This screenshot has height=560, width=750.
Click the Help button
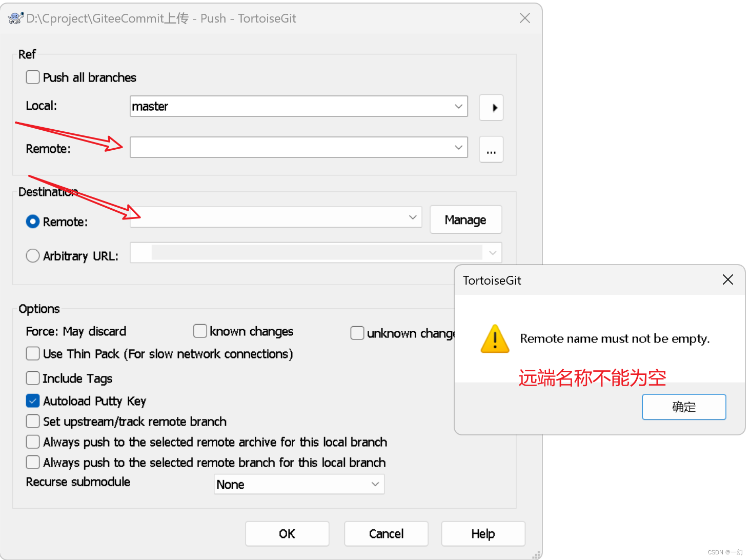click(482, 533)
